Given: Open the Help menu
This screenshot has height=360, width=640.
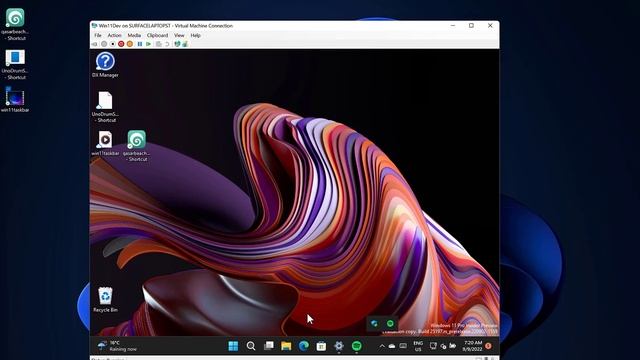Looking at the screenshot, I should [x=196, y=36].
